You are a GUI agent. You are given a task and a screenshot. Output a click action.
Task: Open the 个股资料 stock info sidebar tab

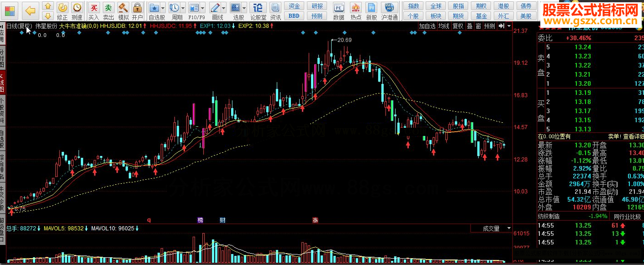pos(2,110)
